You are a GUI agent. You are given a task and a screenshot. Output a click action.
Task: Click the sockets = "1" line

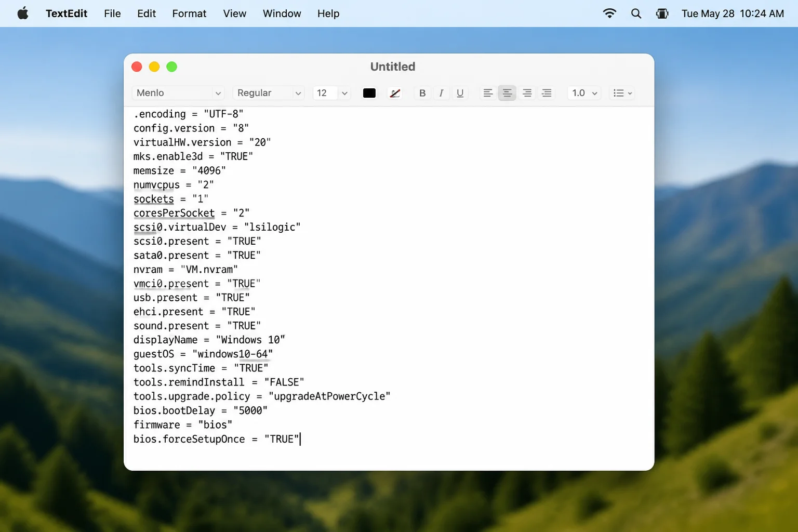point(171,198)
